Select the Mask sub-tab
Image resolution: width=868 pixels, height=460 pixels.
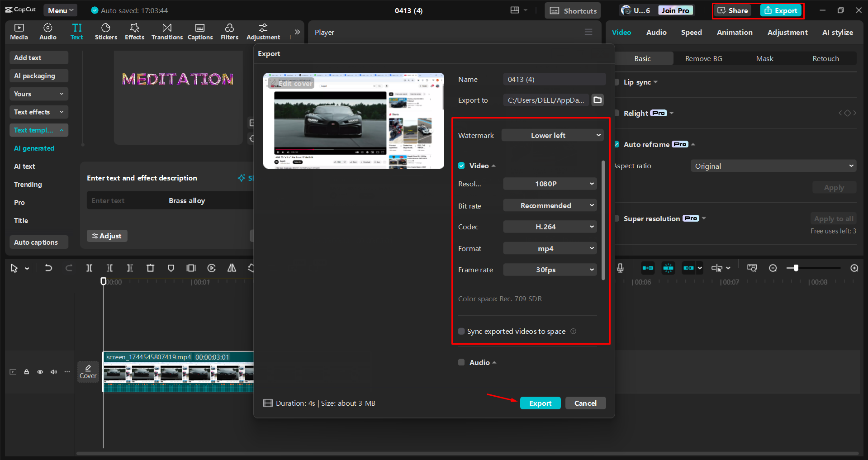[x=764, y=58]
